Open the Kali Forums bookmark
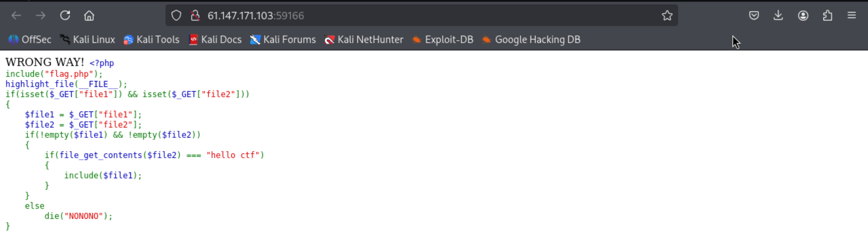 coord(283,40)
